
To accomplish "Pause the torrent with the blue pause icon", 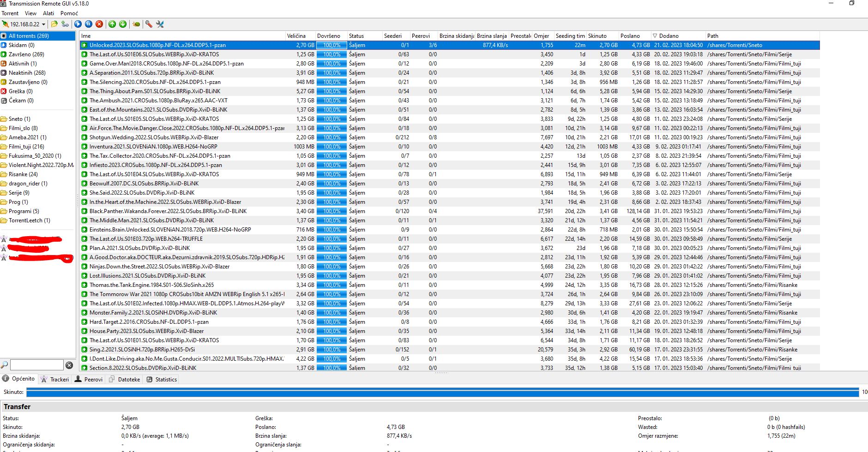I will point(89,24).
